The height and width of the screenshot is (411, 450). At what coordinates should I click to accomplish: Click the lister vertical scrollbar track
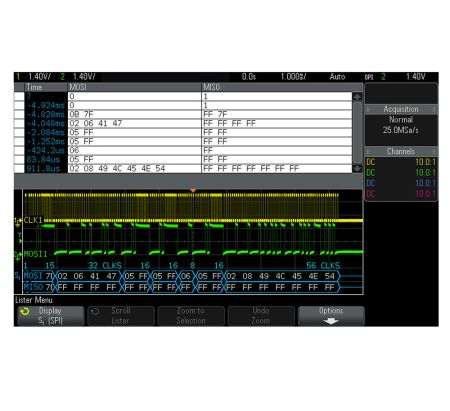point(357,133)
